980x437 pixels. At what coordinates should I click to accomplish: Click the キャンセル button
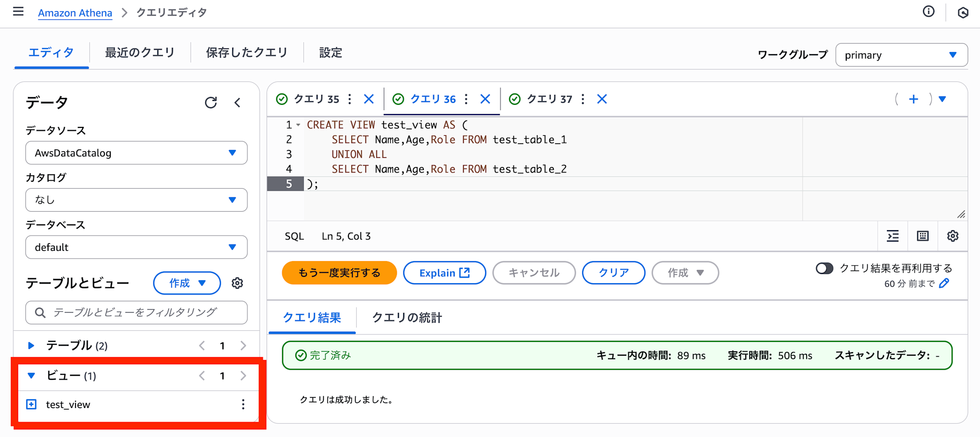click(x=534, y=272)
